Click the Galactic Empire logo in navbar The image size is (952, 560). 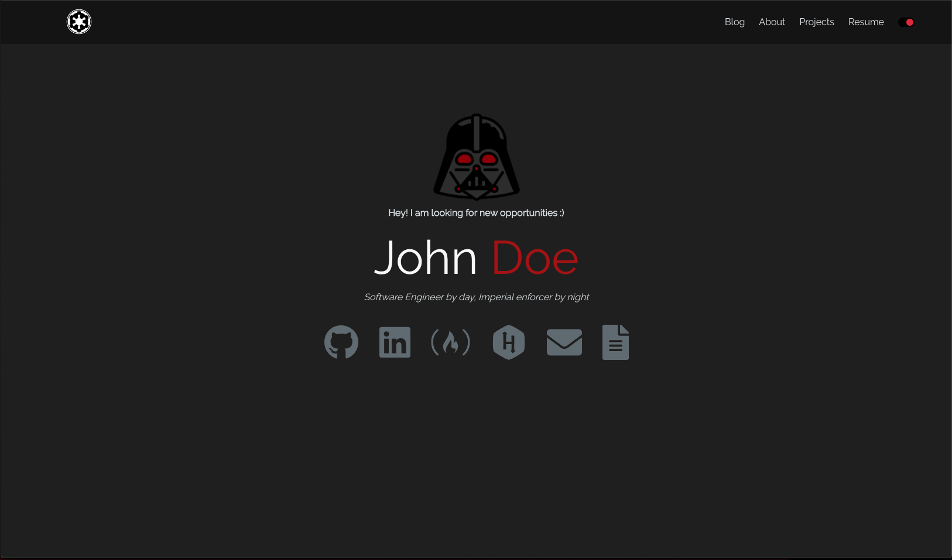pyautogui.click(x=79, y=22)
